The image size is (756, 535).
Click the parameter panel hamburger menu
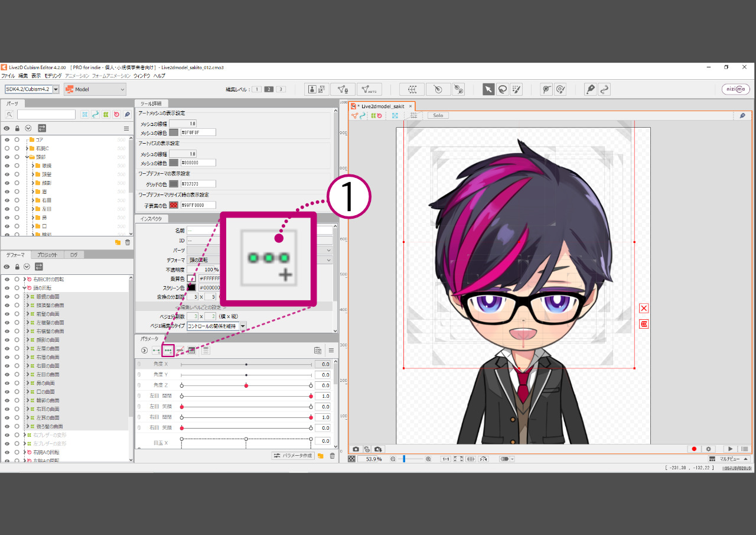pos(331,351)
